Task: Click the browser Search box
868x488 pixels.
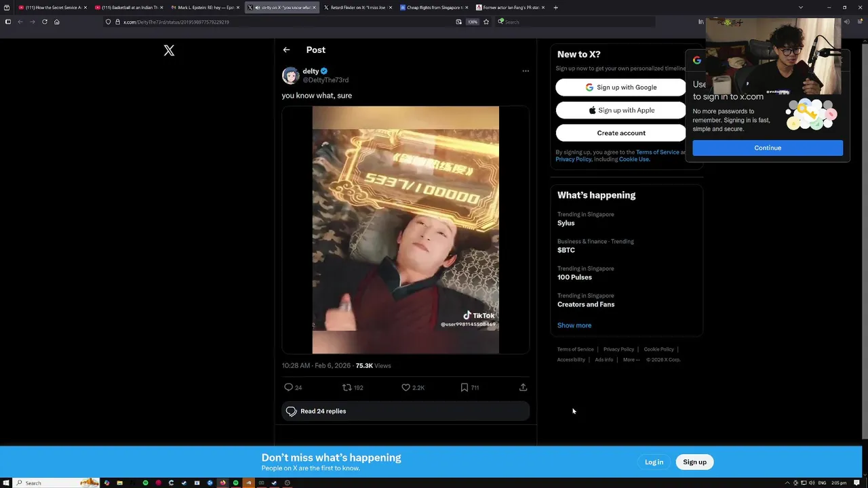Action: pyautogui.click(x=575, y=22)
